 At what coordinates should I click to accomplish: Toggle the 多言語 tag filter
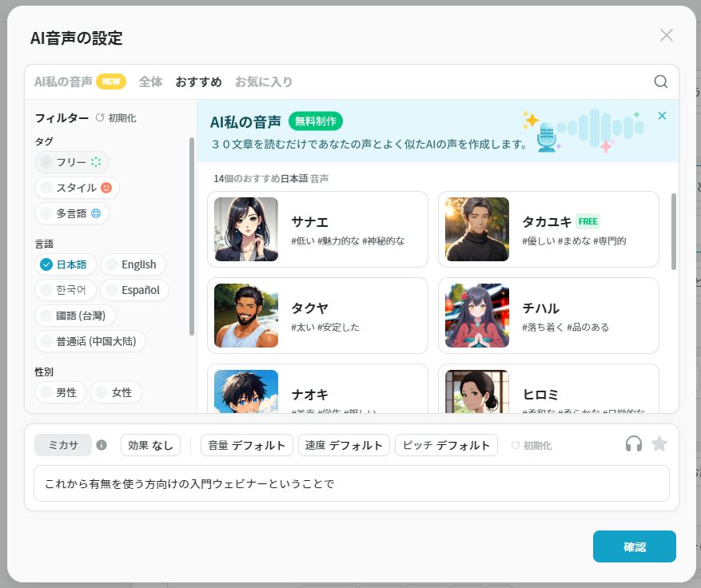pyautogui.click(x=72, y=213)
